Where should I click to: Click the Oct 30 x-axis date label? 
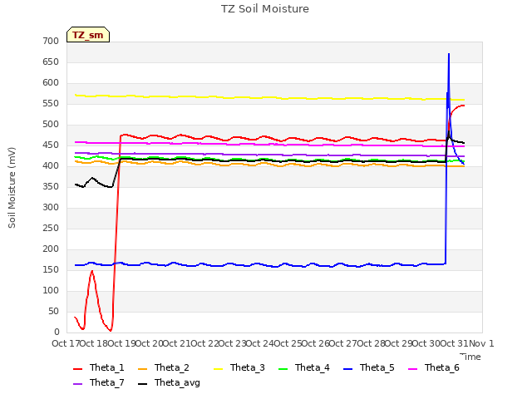click(x=426, y=343)
